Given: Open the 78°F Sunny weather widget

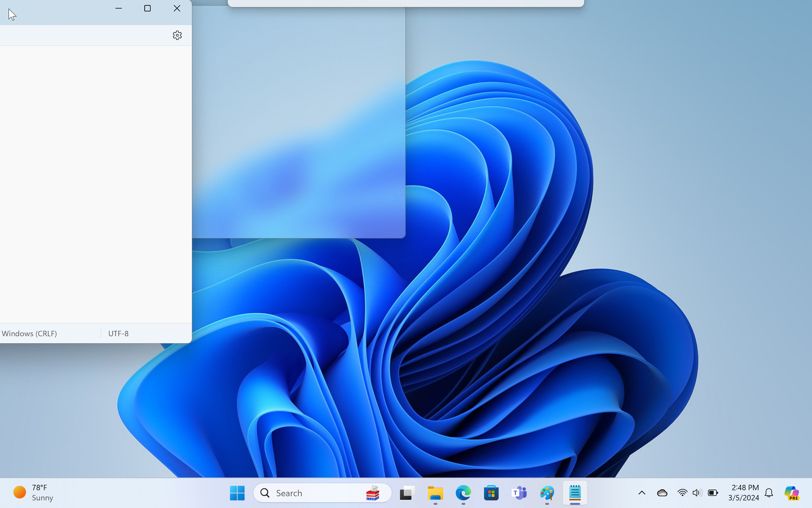Looking at the screenshot, I should click(34, 493).
